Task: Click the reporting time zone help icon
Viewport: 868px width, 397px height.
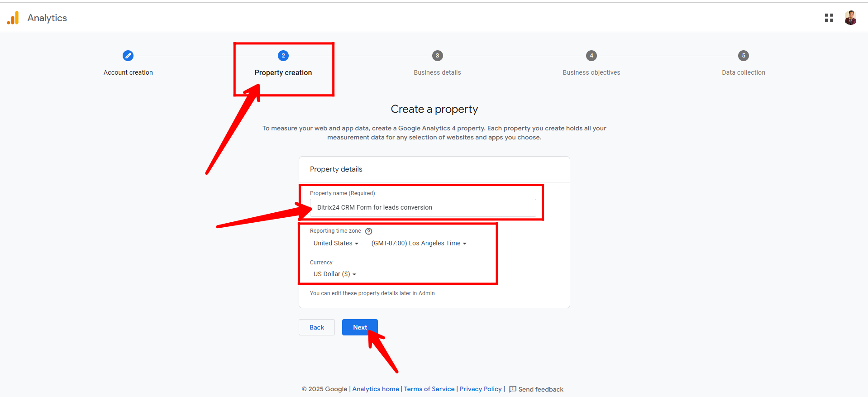Action: point(369,231)
